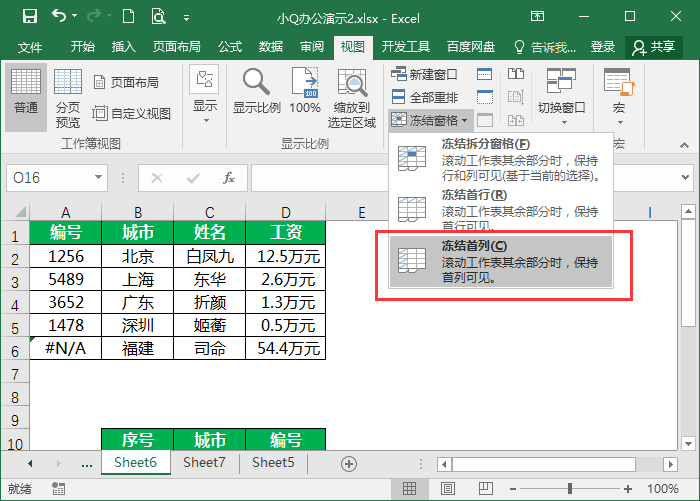Choose 冻结拆分窗格(F) from the menu

[x=501, y=159]
